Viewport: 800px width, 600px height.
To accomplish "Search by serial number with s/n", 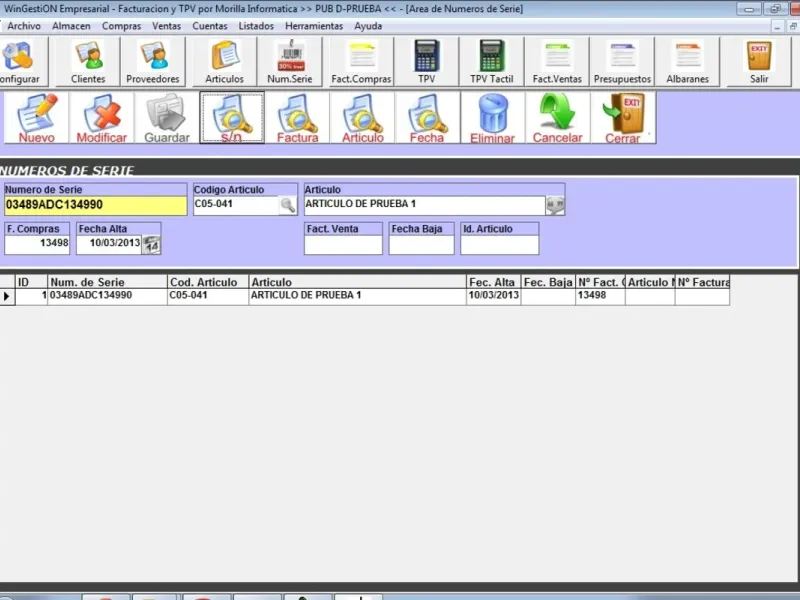I will 232,118.
